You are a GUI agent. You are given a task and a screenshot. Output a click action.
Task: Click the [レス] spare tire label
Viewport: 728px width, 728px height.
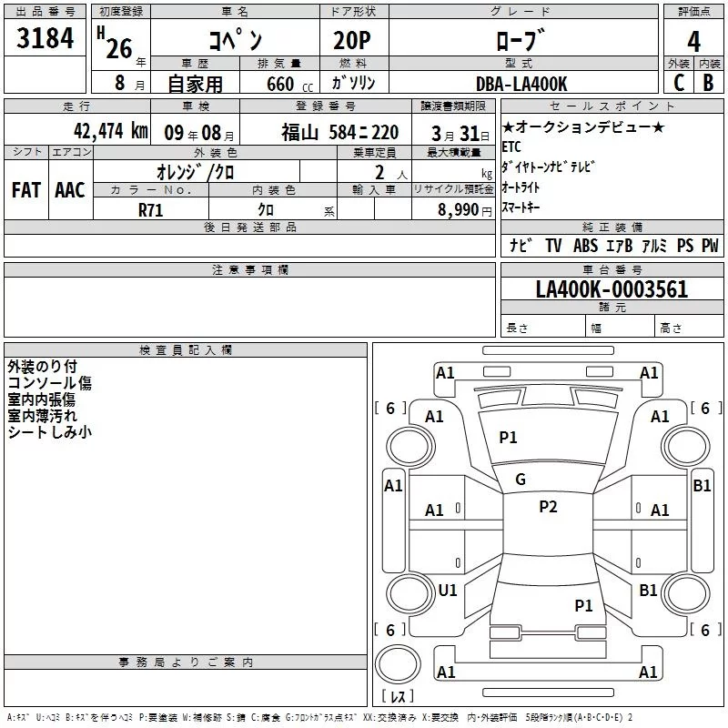coord(398,696)
